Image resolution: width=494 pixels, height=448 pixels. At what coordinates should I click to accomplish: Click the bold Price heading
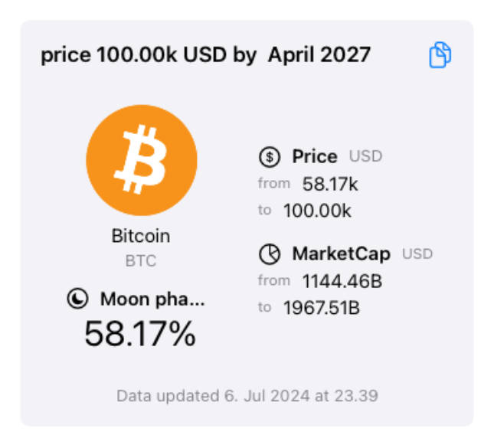click(314, 157)
